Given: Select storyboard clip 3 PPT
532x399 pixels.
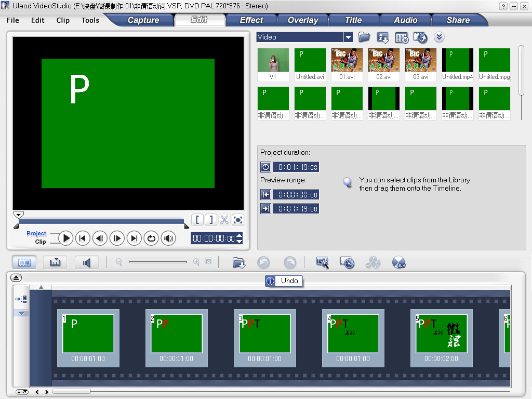Looking at the screenshot, I should coord(264,338).
